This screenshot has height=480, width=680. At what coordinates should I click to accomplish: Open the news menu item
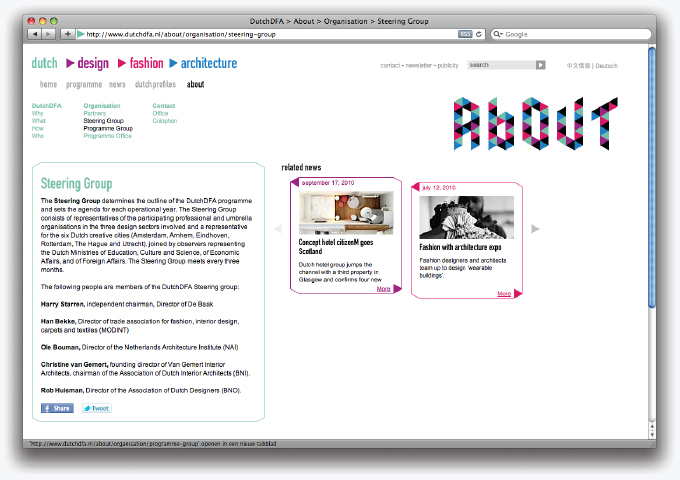coord(117,84)
